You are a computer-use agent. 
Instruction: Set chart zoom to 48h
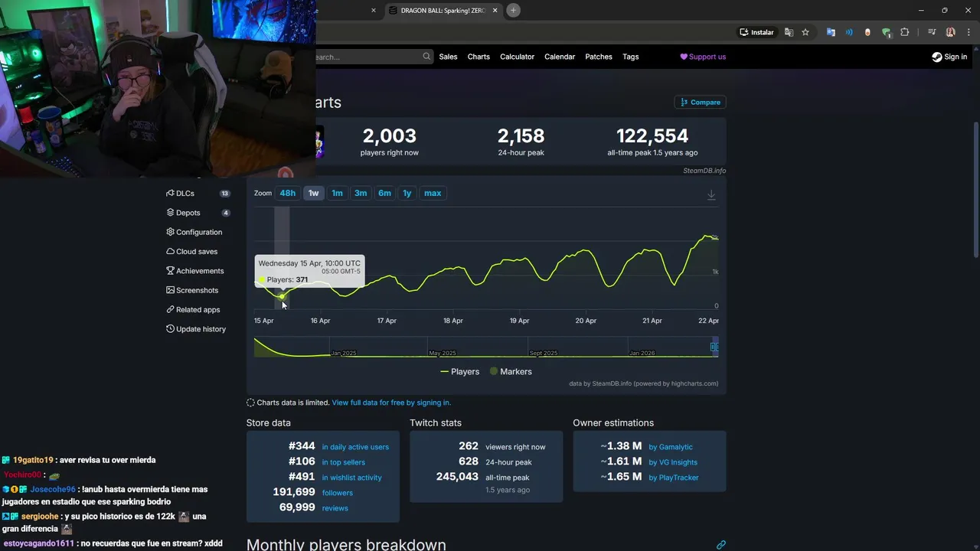288,193
